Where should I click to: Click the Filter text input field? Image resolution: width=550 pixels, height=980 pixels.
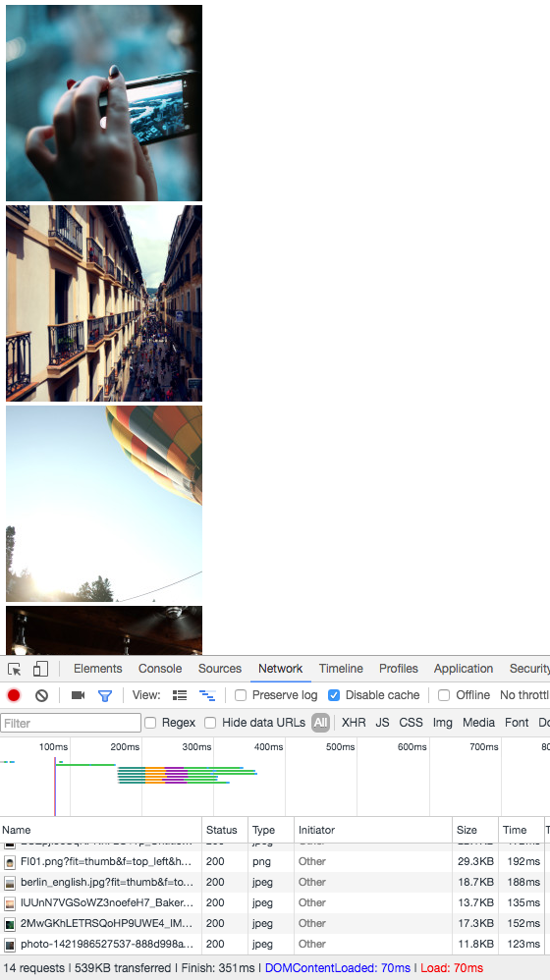[71, 723]
